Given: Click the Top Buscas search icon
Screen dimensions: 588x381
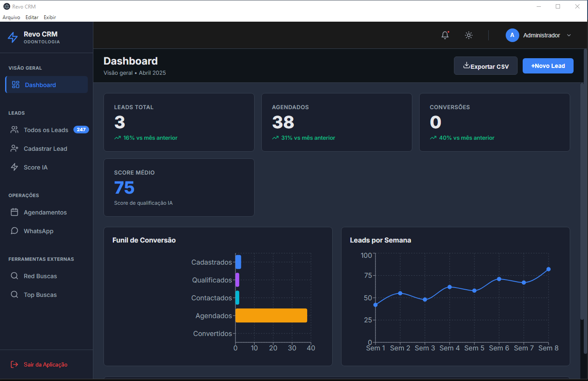Looking at the screenshot, I should (x=14, y=294).
